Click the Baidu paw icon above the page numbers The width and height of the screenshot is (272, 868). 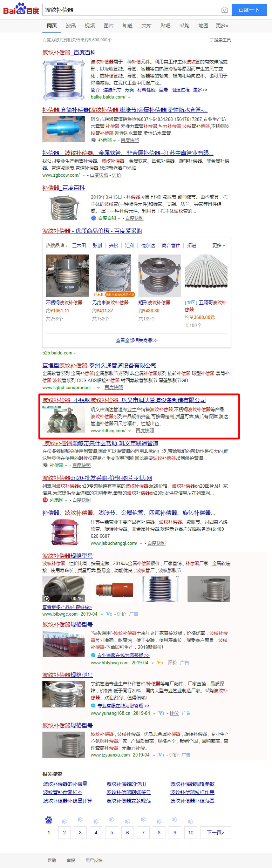(49, 820)
